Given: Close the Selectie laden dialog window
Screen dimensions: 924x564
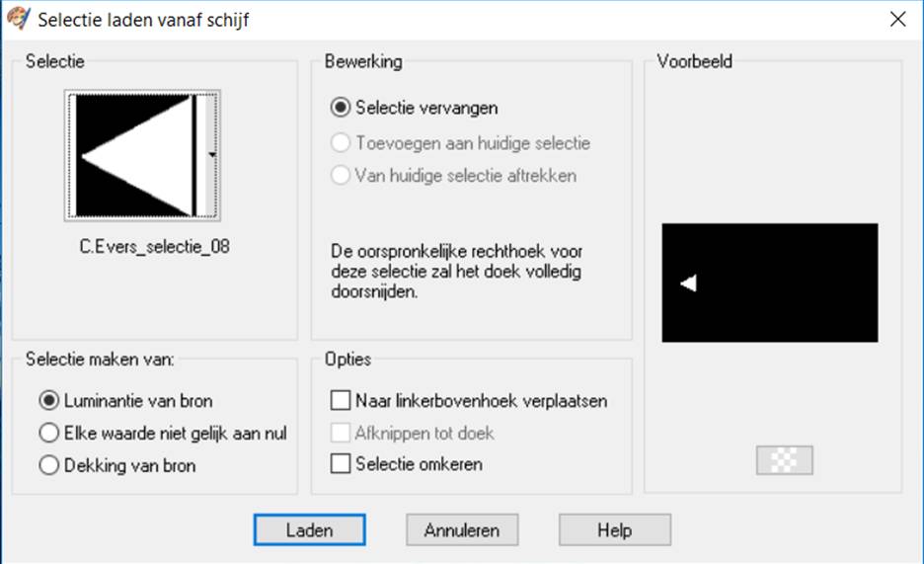Looking at the screenshot, I should click(897, 19).
